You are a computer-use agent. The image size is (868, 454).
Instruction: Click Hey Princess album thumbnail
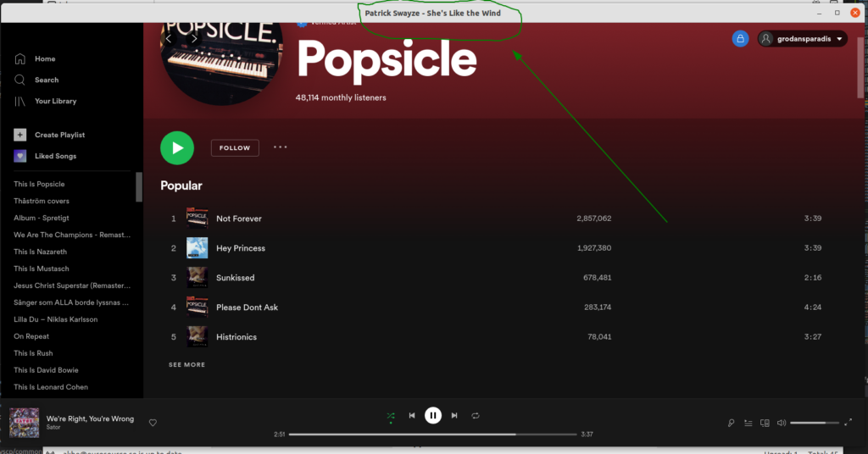click(197, 247)
